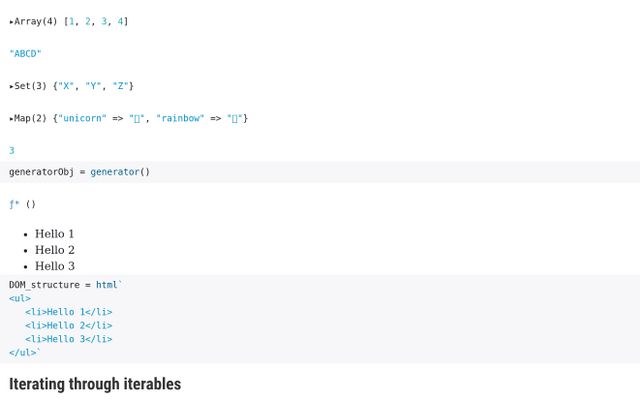Click the ƒ* () function output

[22, 204]
